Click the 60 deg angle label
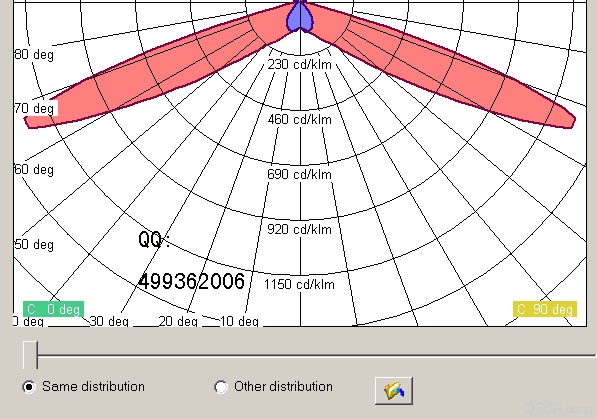This screenshot has width=597, height=419. (x=34, y=169)
